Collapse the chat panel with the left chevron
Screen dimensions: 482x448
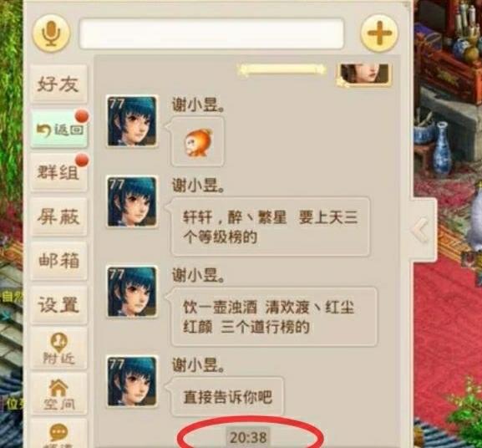tap(420, 230)
